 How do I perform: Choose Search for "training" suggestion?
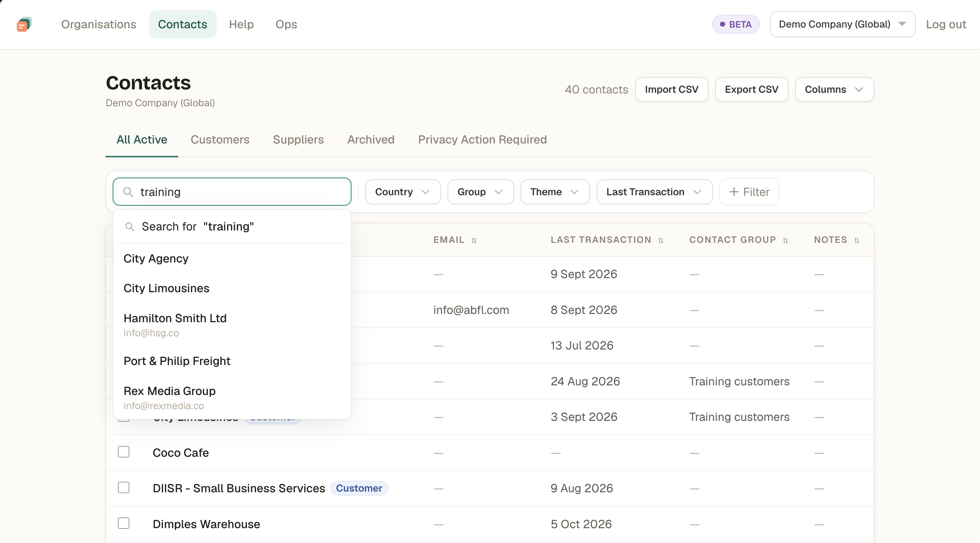232,227
